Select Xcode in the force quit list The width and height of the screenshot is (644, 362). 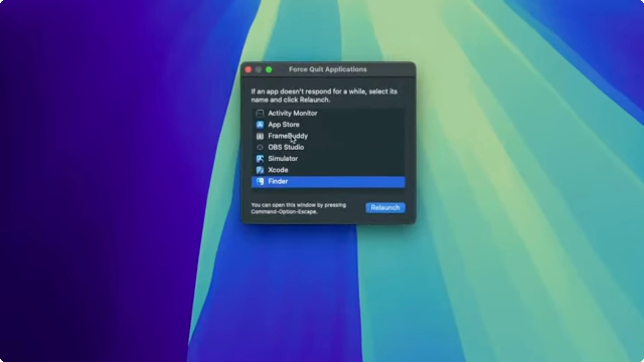278,170
